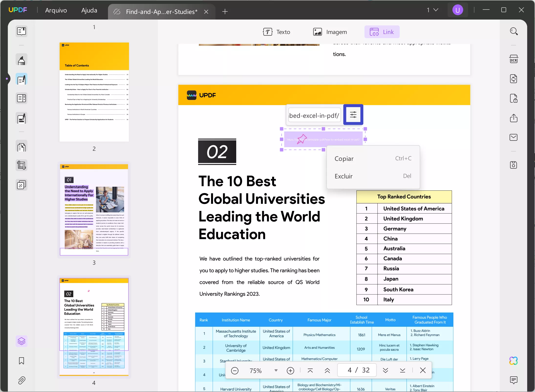The width and height of the screenshot is (535, 392).
Task: Select page 3 thumbnail
Action: coord(94,210)
